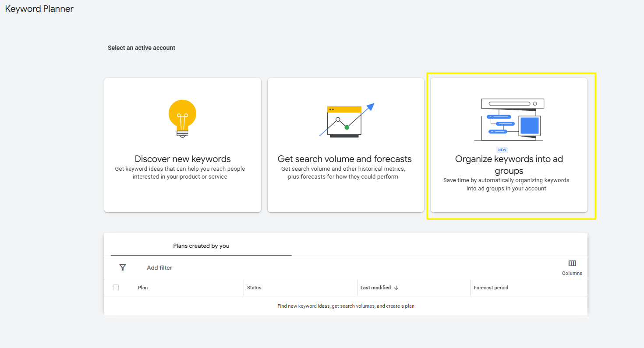Click the NEW badge on the highlighted card
The height and width of the screenshot is (348, 644).
coord(502,149)
